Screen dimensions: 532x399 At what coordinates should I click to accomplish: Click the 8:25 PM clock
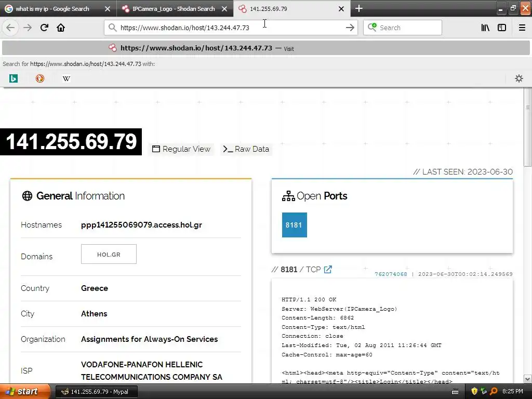coord(513,392)
